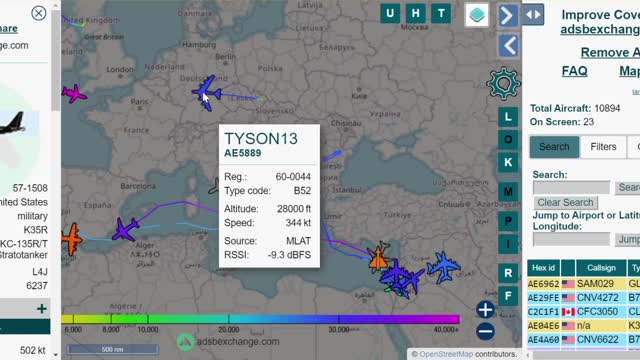Click the TYSON13 callsign in the popup

coord(261,139)
